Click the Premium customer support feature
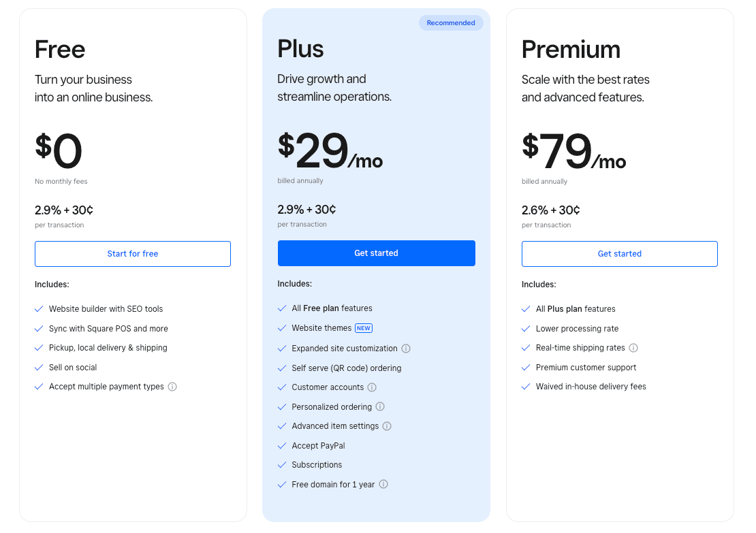 point(586,368)
